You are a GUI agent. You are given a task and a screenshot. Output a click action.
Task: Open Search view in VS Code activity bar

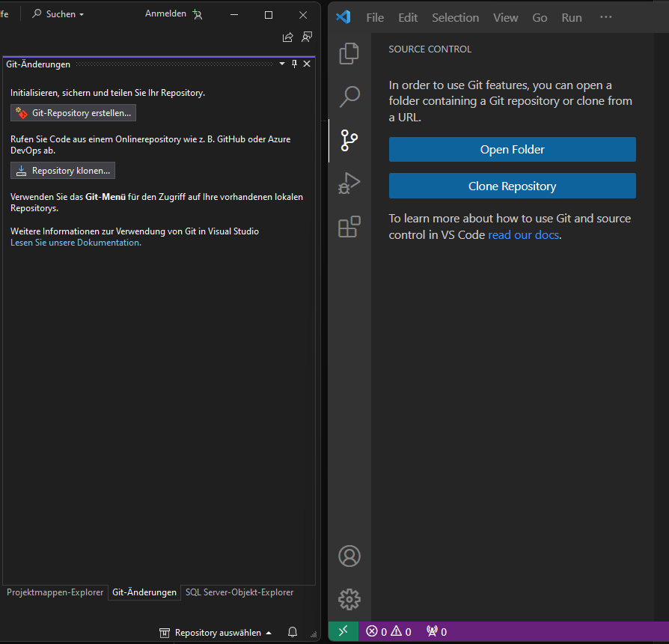(349, 97)
